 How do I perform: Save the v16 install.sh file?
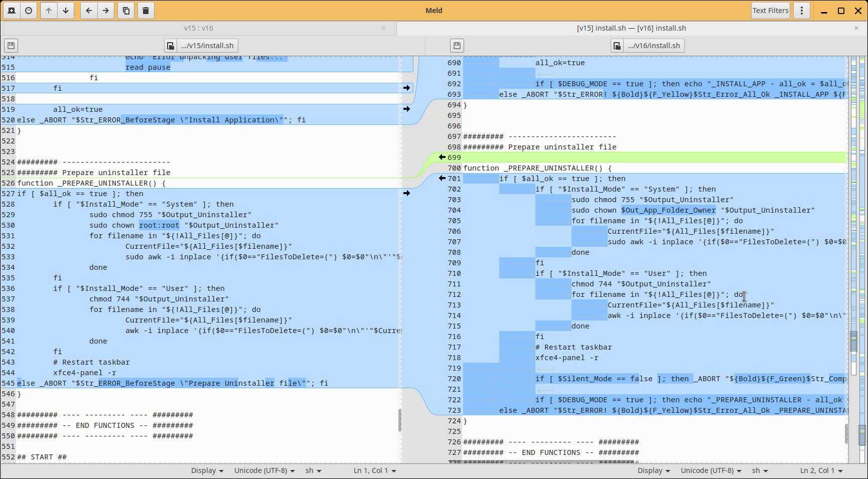(457, 46)
